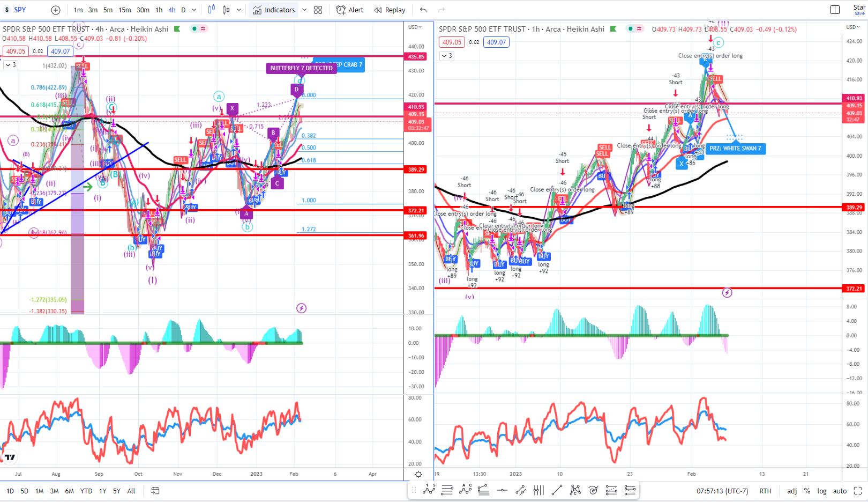Screen dimensions: 868x502
Task: Click the 409.05 sell price button on right chart
Action: tap(452, 42)
